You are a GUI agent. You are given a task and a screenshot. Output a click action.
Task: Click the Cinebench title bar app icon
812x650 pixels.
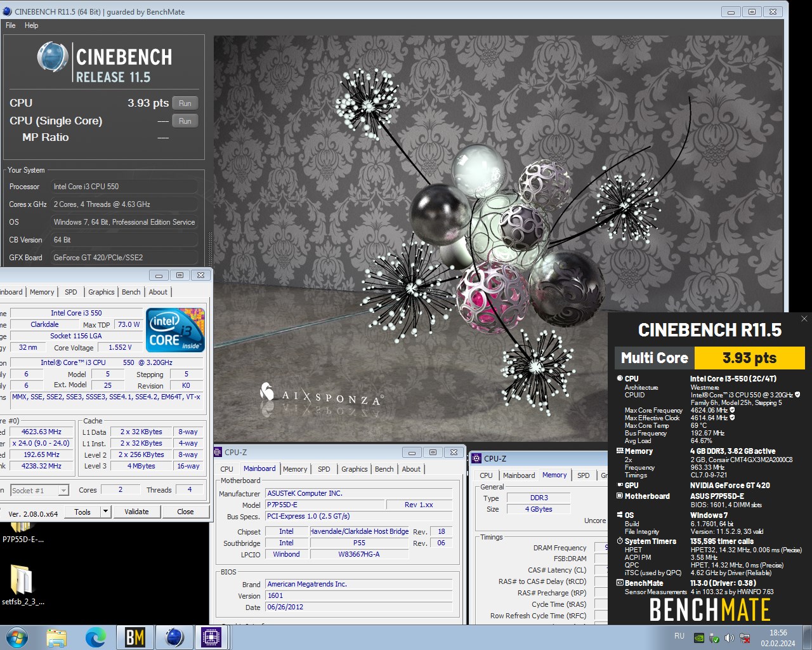(x=7, y=11)
